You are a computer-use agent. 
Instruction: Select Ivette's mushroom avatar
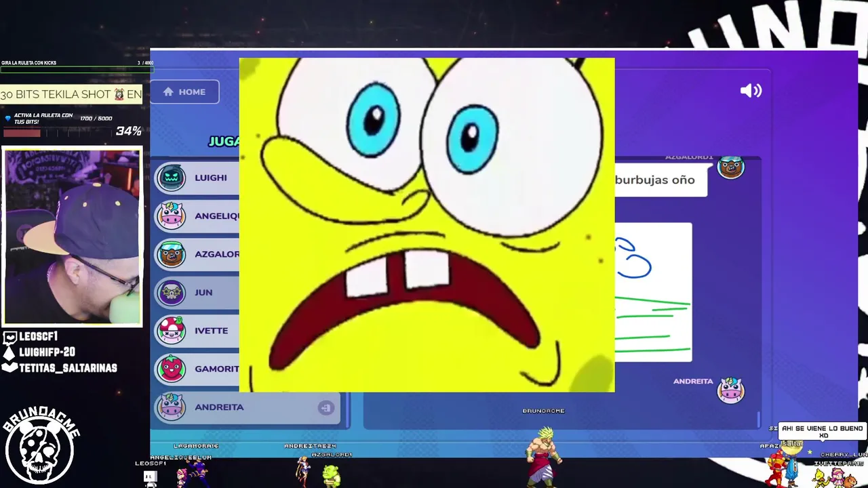coord(171,330)
